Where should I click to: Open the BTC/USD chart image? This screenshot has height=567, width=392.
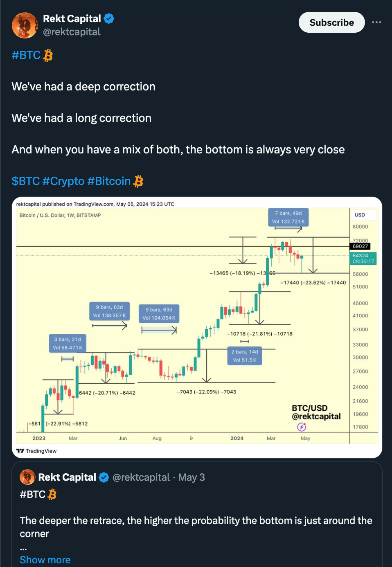click(197, 327)
